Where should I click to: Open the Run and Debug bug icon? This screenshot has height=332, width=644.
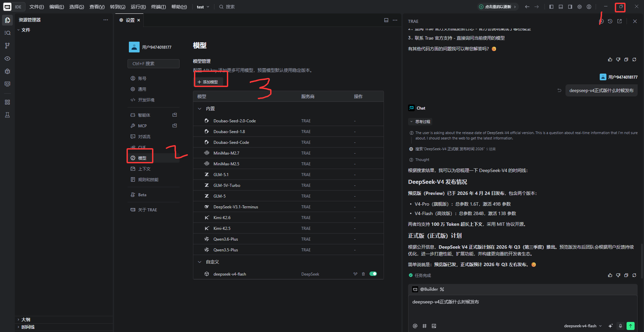7,71
